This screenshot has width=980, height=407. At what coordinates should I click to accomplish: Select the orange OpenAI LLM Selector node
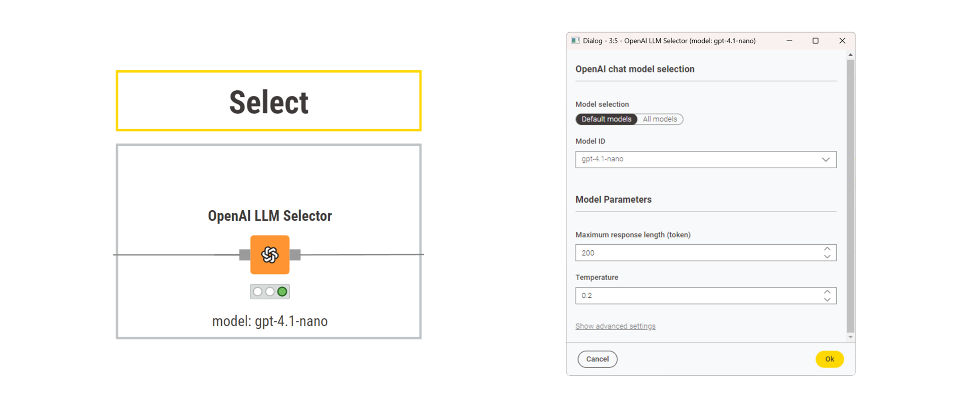click(270, 255)
